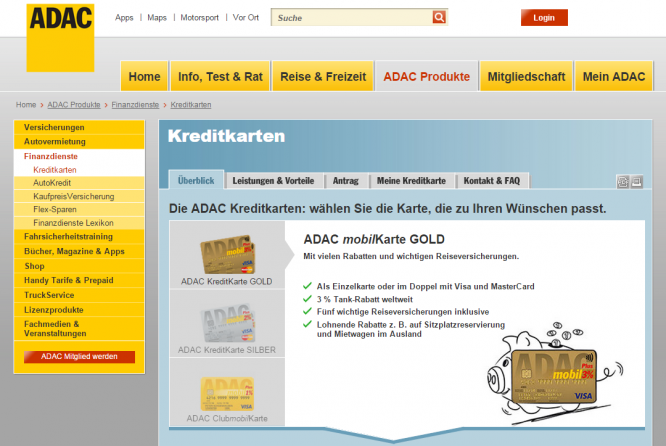This screenshot has width=666, height=446.
Task: Select AutoKredit sidebar subitem
Action: click(79, 183)
